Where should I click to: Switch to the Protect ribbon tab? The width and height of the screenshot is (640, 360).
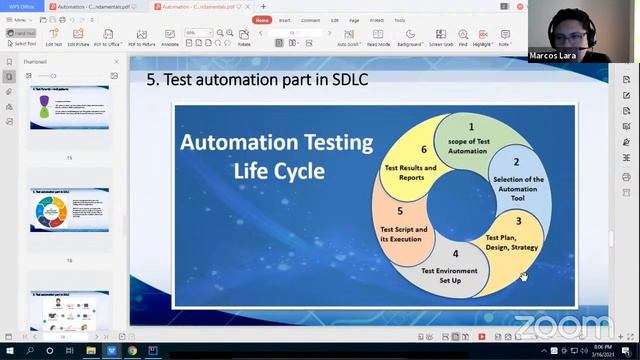pos(376,20)
